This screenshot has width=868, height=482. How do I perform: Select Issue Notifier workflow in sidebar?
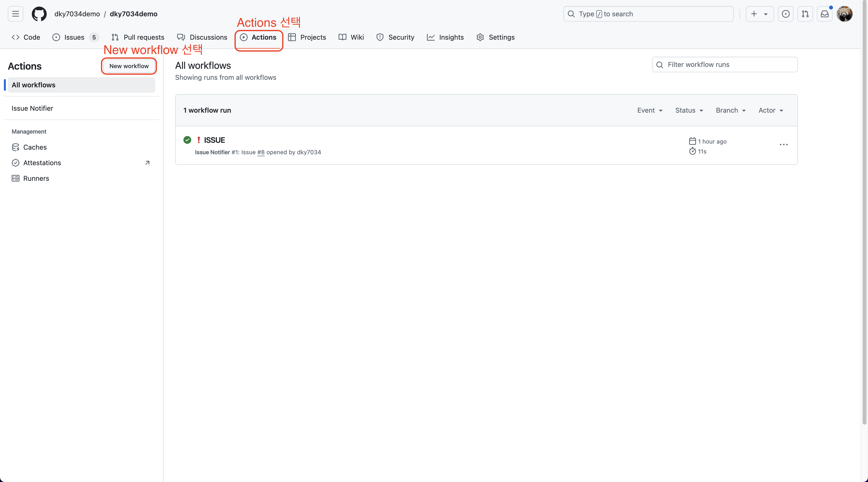tap(32, 108)
